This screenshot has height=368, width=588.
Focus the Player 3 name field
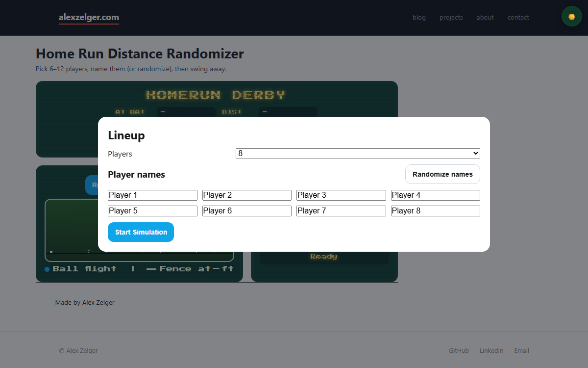point(341,195)
